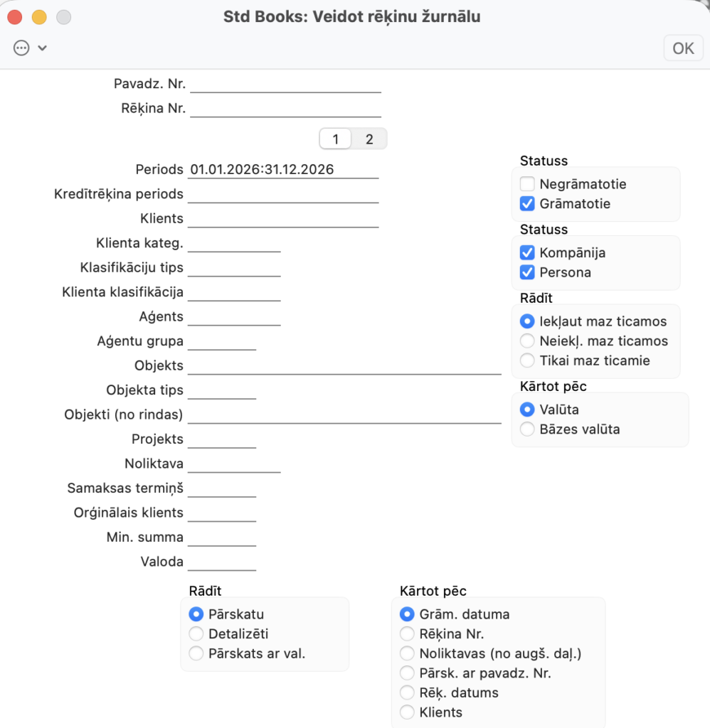Switch to tab 2

pyautogui.click(x=369, y=139)
